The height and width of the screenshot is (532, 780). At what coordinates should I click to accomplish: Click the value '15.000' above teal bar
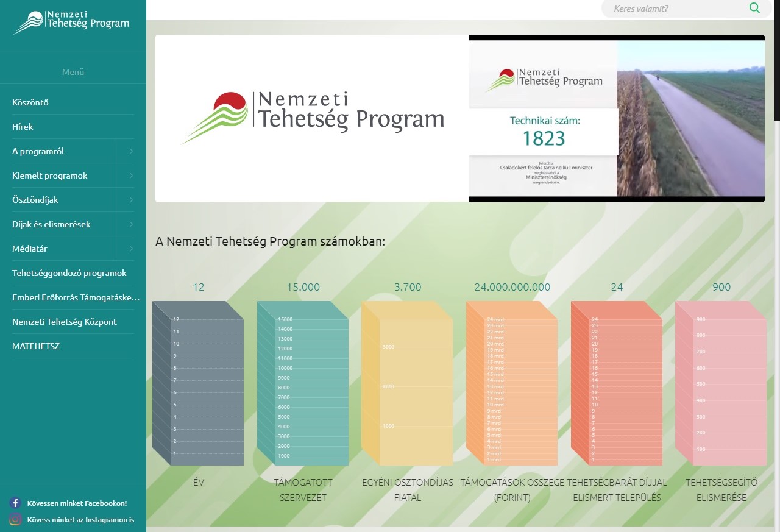pos(303,287)
